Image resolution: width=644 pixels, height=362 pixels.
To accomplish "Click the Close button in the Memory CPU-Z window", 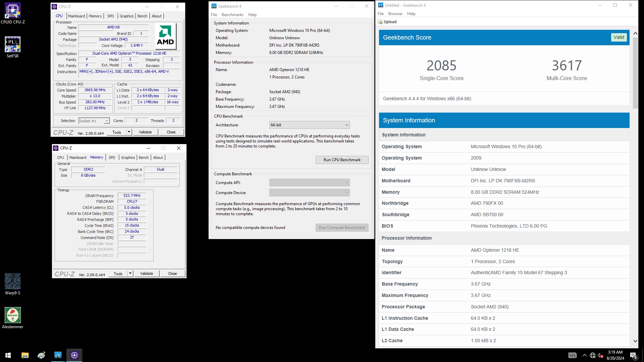I will (172, 274).
